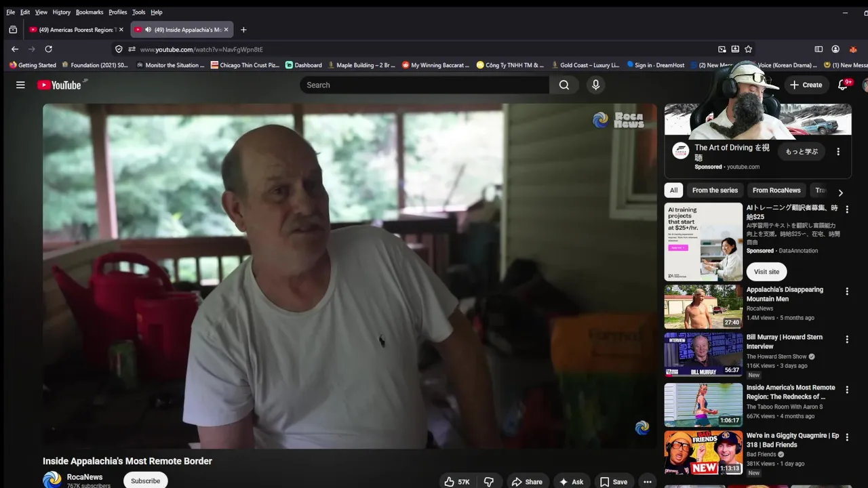Dislike the video with thumbs down
The image size is (868, 488).
(x=489, y=482)
